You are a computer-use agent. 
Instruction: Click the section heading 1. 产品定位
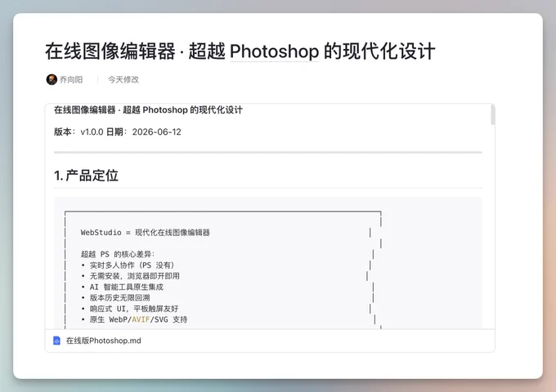click(x=86, y=176)
